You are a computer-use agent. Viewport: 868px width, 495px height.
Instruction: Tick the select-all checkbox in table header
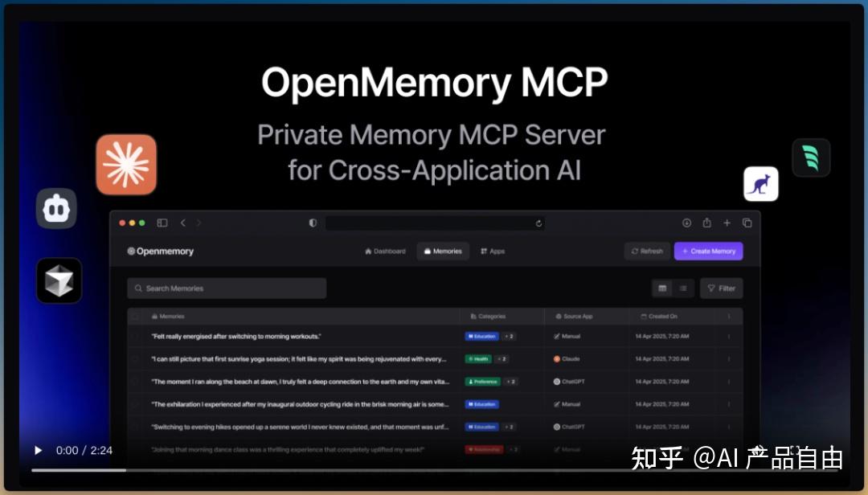click(x=136, y=316)
